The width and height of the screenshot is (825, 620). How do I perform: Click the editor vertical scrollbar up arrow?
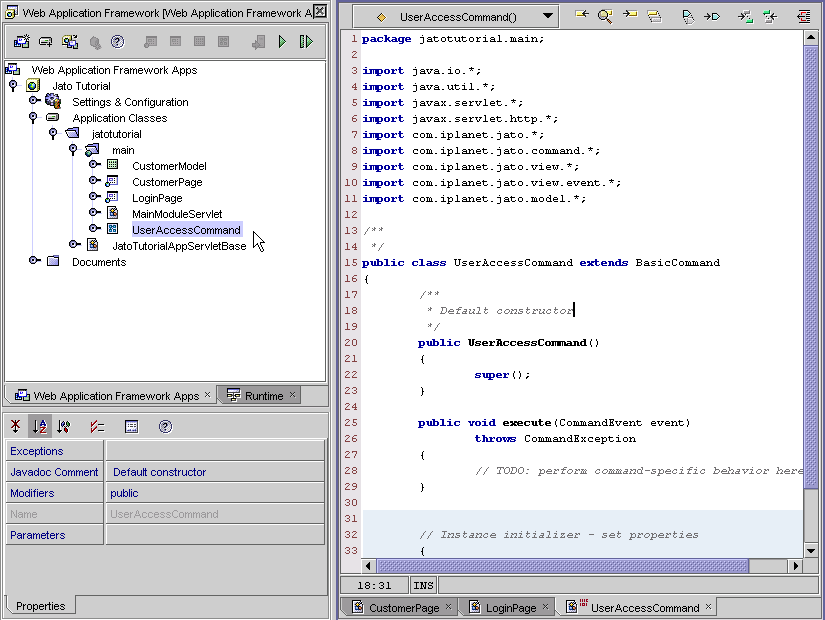coord(810,37)
